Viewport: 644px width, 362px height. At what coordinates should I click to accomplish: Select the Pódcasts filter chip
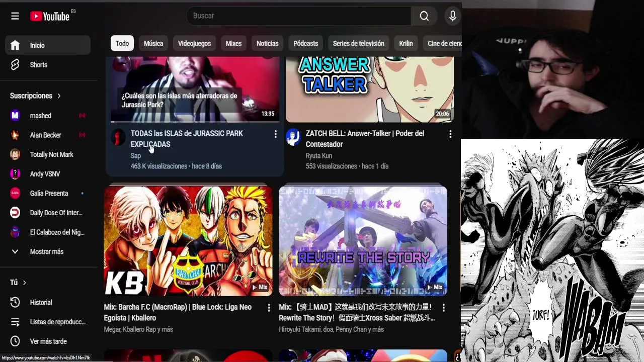(305, 44)
